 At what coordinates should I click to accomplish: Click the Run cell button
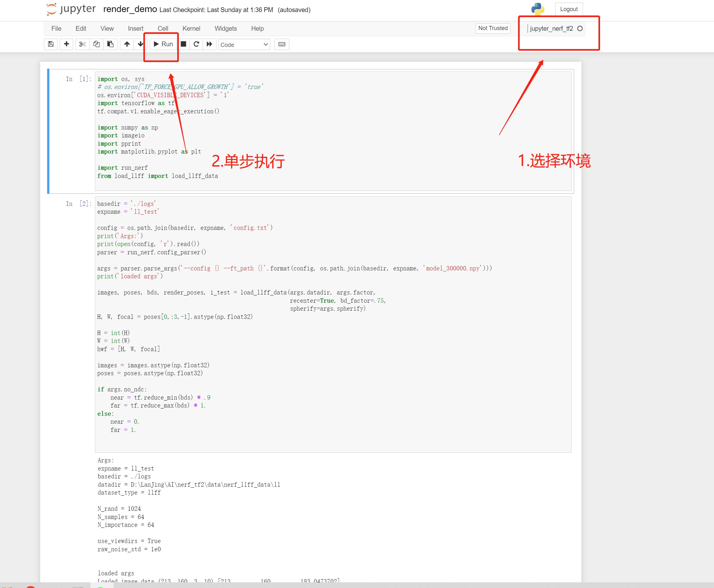(x=163, y=44)
